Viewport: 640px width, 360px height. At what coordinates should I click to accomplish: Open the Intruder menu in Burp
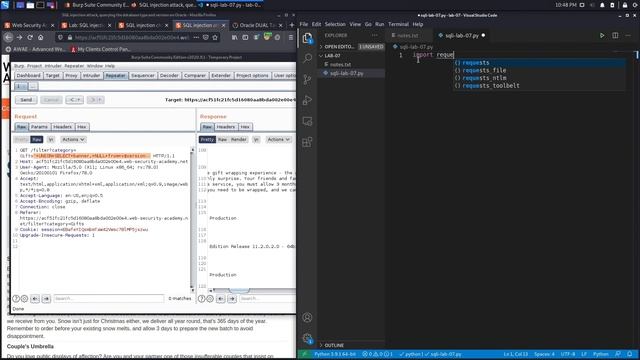pyautogui.click(x=53, y=66)
